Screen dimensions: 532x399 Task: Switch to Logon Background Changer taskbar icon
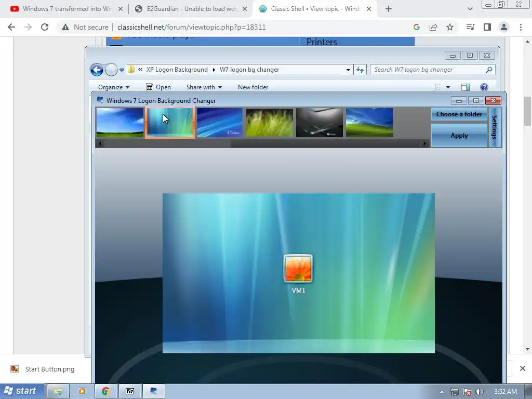[x=153, y=392]
